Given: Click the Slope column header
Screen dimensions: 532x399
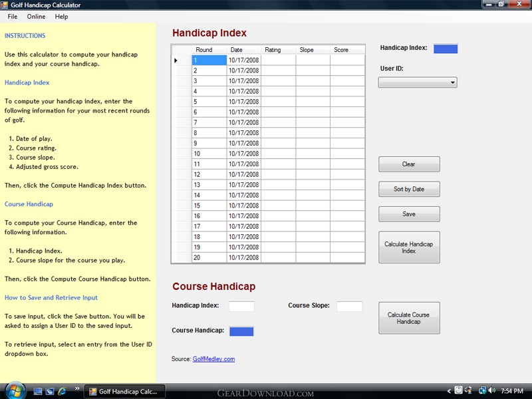Looking at the screenshot, I should point(313,50).
